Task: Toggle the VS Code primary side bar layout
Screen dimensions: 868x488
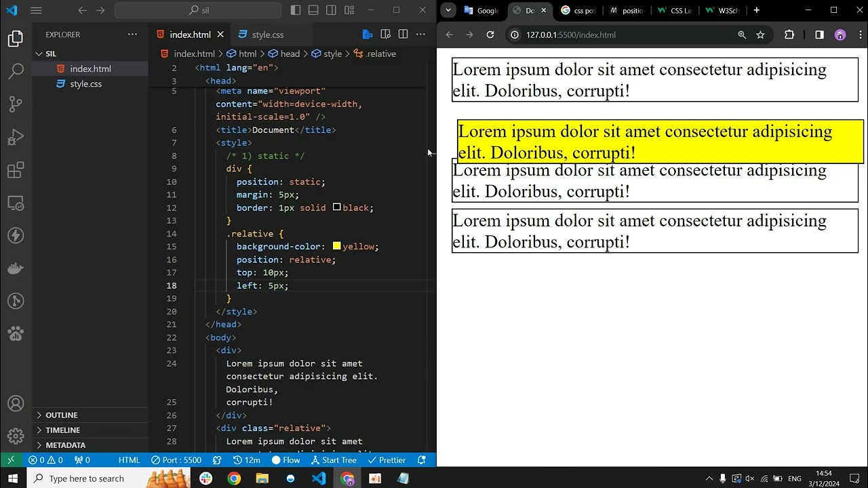Action: tap(296, 10)
